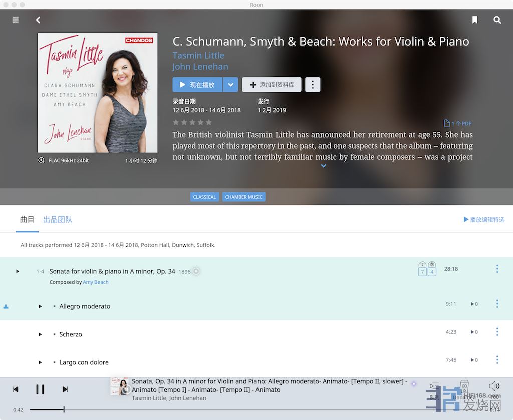
Task: Go to the previous track
Action: point(16,389)
